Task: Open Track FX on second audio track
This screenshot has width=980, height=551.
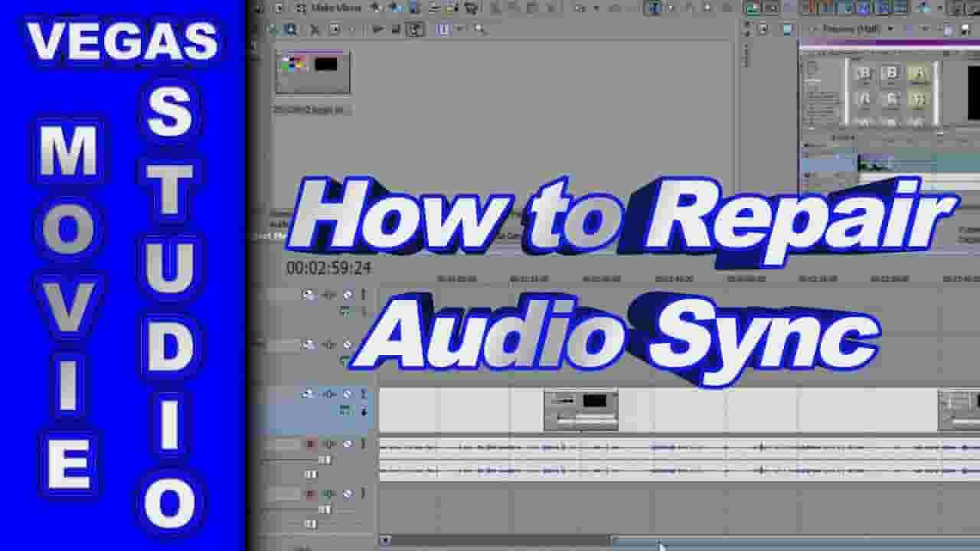Action: click(329, 494)
